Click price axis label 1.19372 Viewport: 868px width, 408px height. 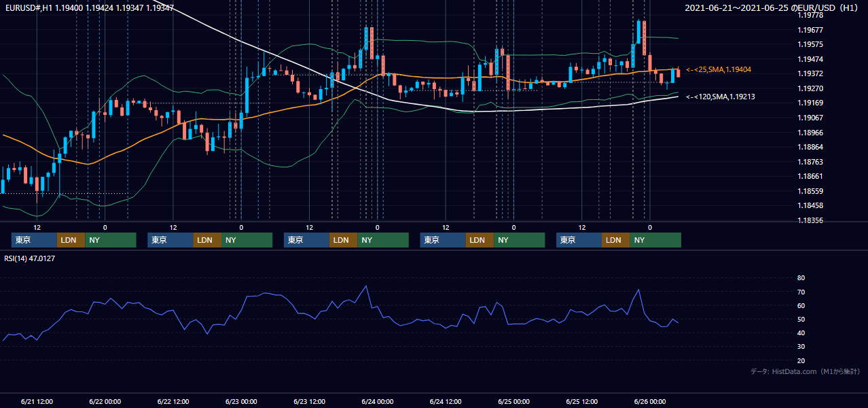point(810,73)
